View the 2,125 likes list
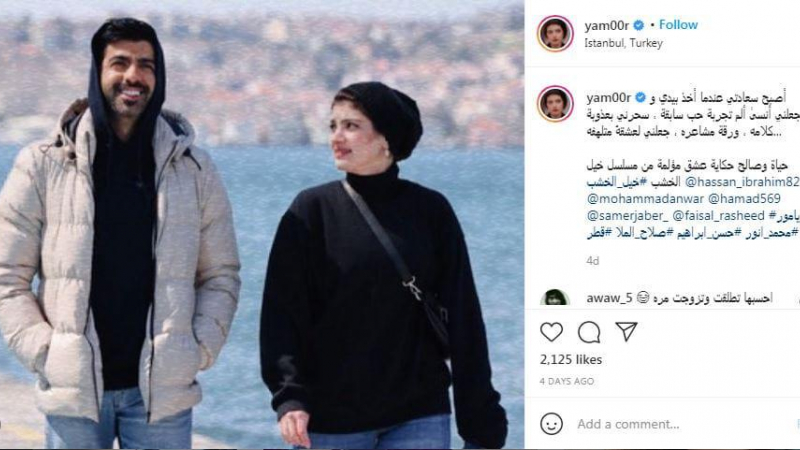The height and width of the screenshot is (450, 800). coord(571,360)
